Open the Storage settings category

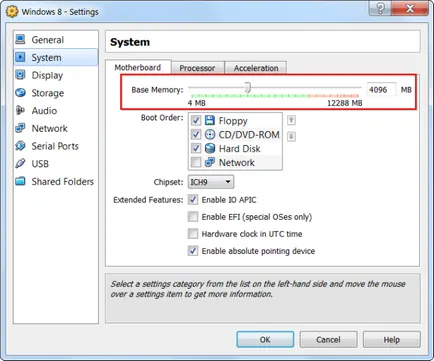click(55, 93)
